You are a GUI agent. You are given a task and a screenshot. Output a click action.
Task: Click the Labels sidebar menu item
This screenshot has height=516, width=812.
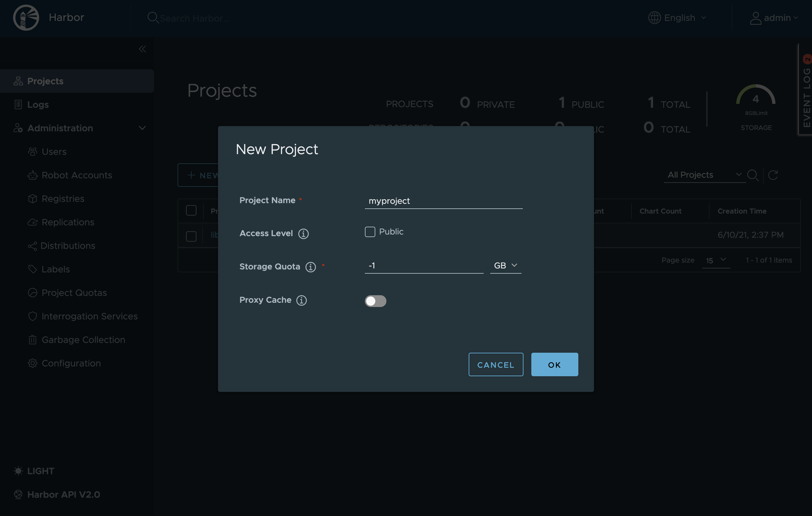pyautogui.click(x=55, y=269)
